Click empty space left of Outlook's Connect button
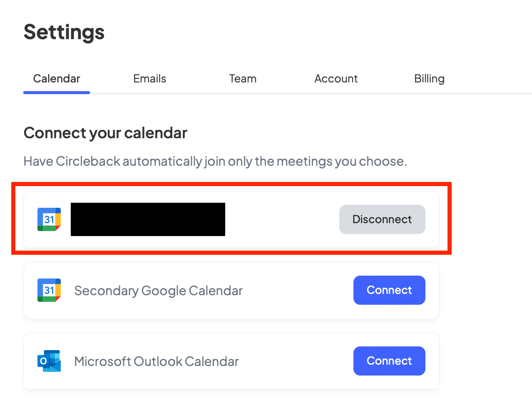532x413 pixels. click(x=296, y=361)
